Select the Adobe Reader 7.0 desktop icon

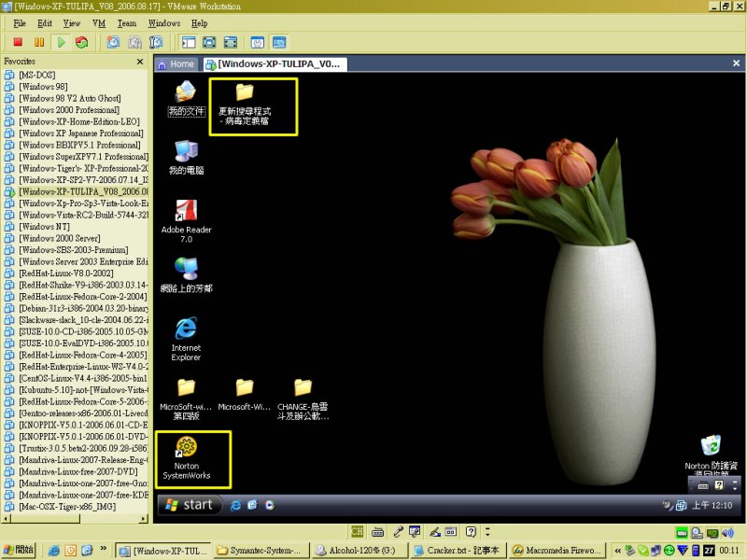(x=186, y=221)
